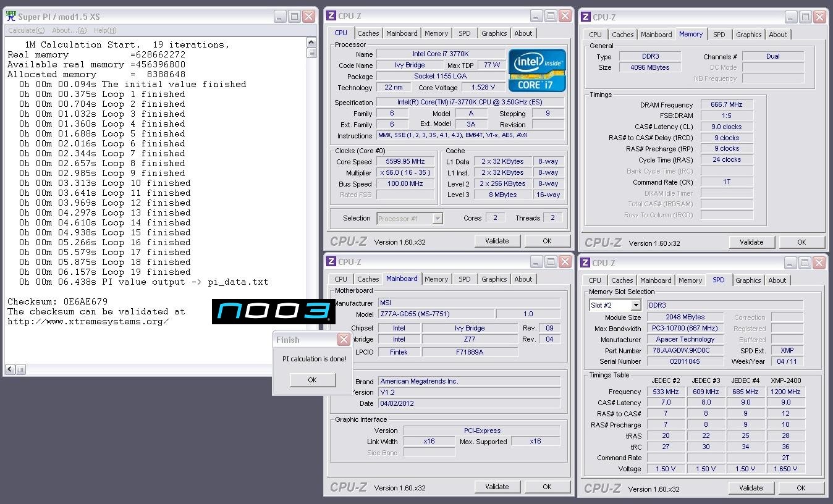
Task: Open the Slot #2 memory slot dropdown
Action: point(635,305)
